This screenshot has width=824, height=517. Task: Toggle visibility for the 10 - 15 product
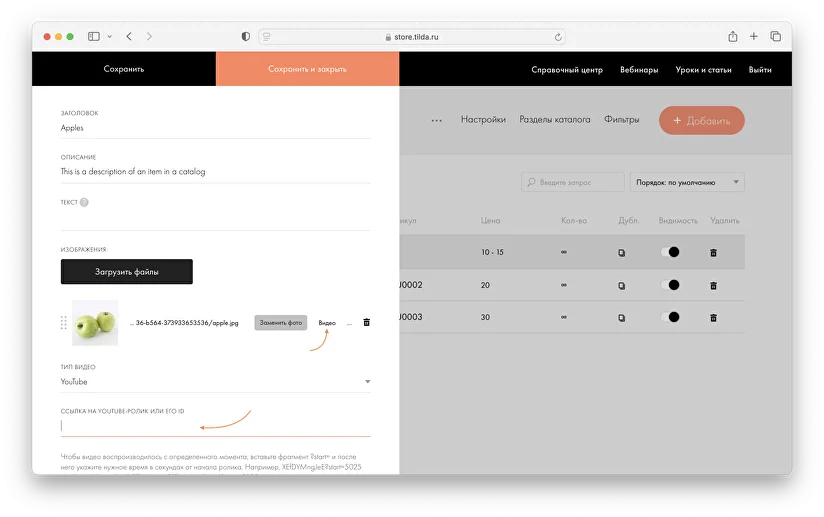click(x=670, y=252)
